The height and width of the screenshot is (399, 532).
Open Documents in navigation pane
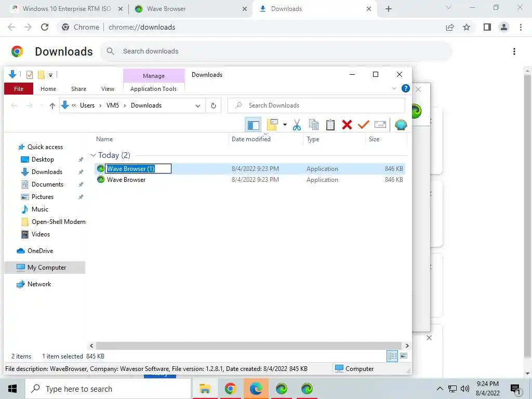47,184
